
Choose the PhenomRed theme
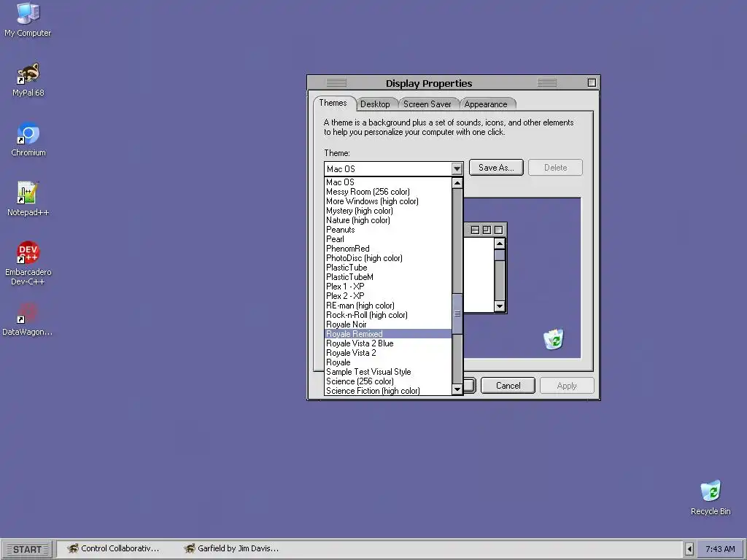[388, 249]
